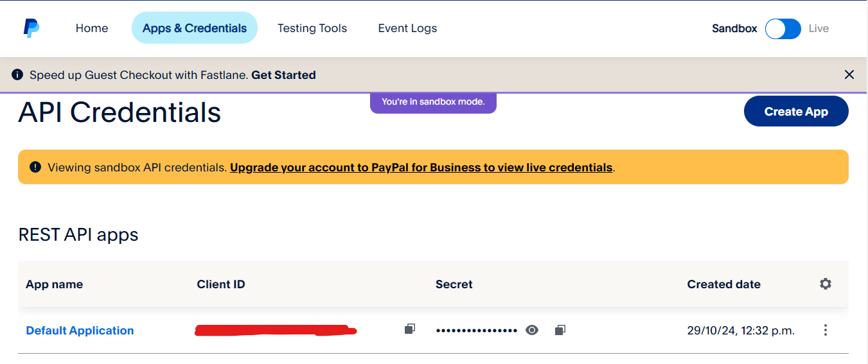Open the Testing Tools tab
Viewport: 868px width, 364px height.
tap(312, 28)
